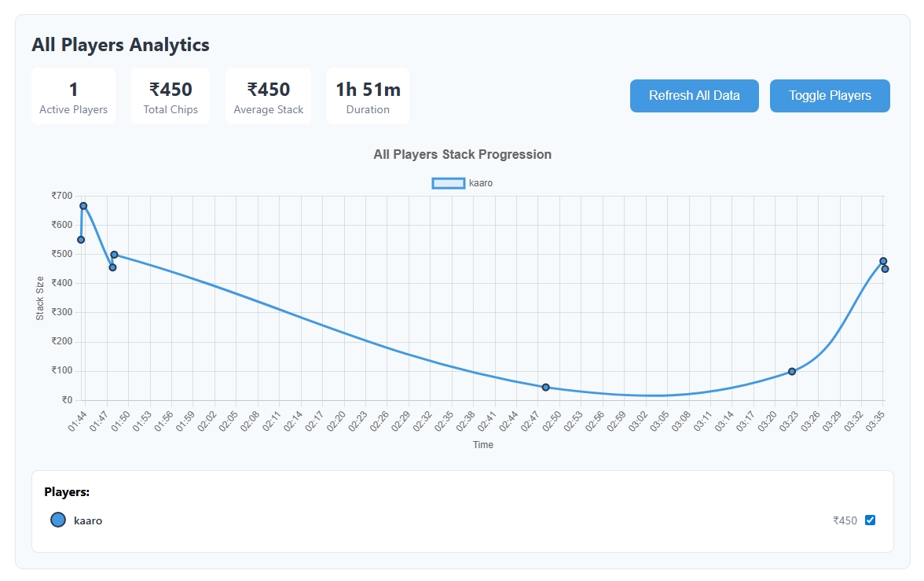924x581 pixels.
Task: Click the kaaro legend color box
Action: tap(449, 183)
